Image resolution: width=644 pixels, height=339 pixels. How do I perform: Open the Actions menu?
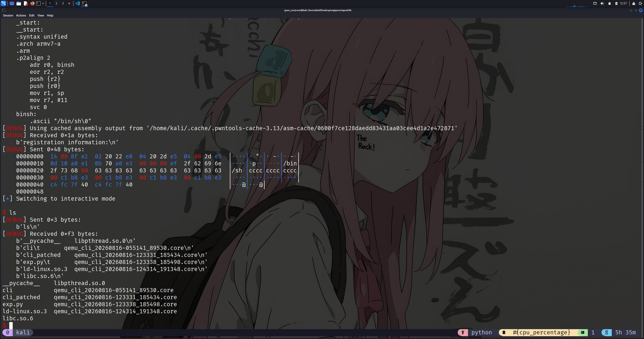(x=21, y=15)
